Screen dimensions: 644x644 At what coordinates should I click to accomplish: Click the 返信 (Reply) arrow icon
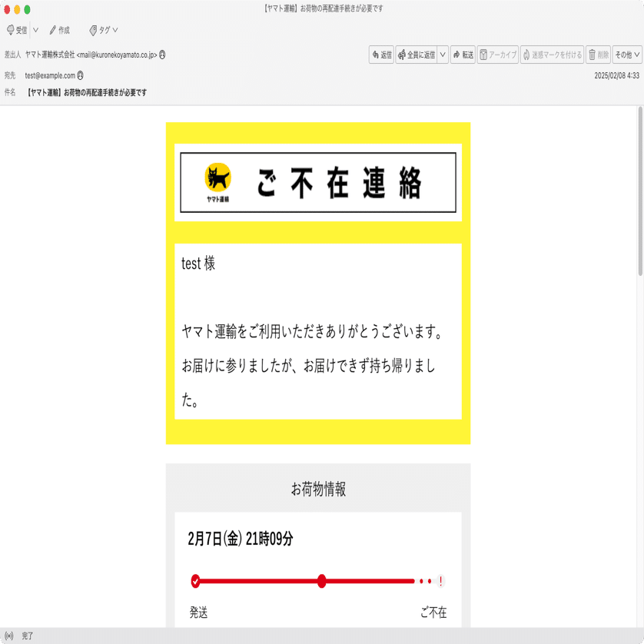[375, 54]
